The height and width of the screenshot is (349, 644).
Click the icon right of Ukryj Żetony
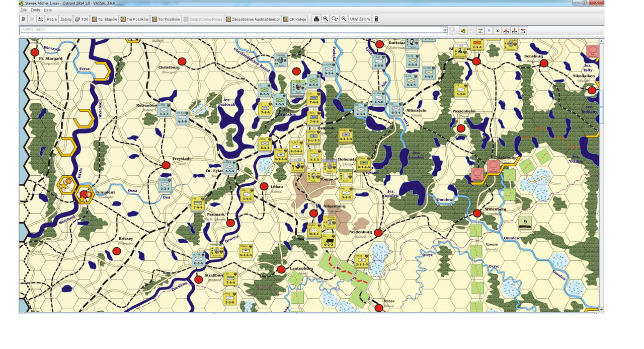(376, 19)
